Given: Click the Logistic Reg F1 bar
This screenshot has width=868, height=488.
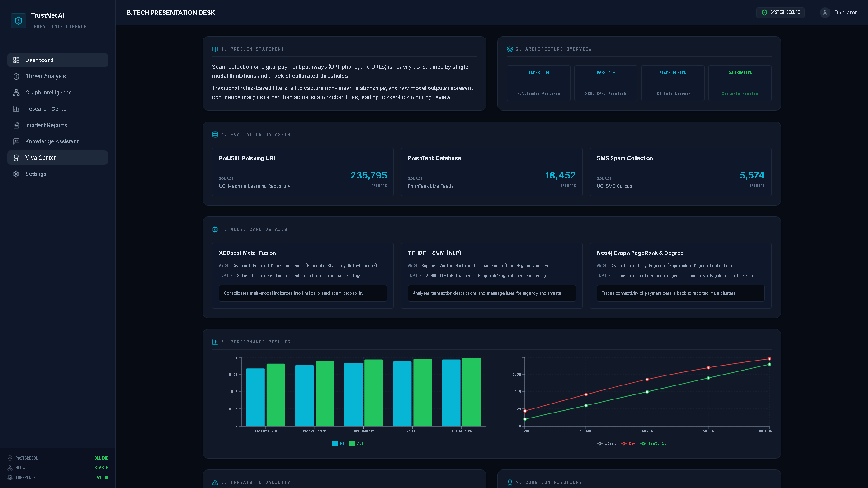Looking at the screenshot, I should (255, 397).
